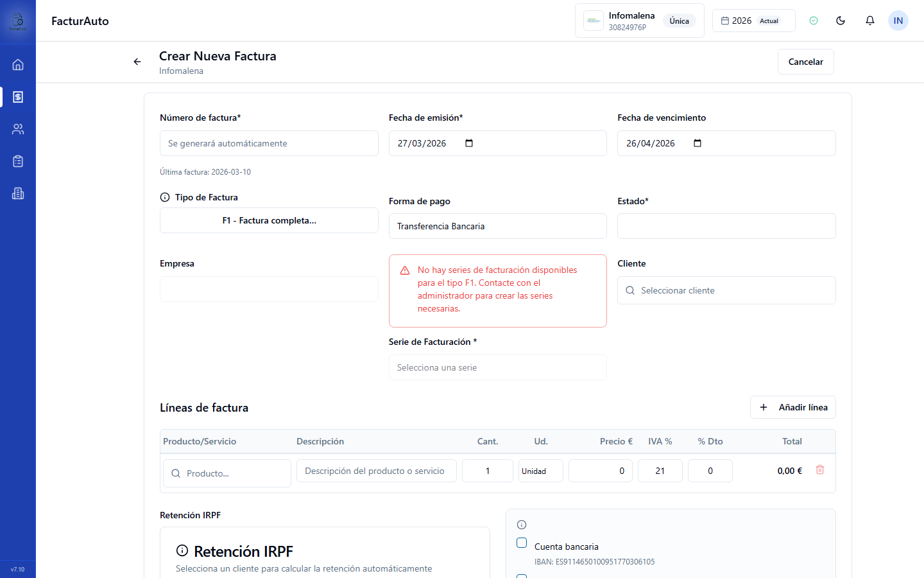Click the Producto search field

pos(227,473)
